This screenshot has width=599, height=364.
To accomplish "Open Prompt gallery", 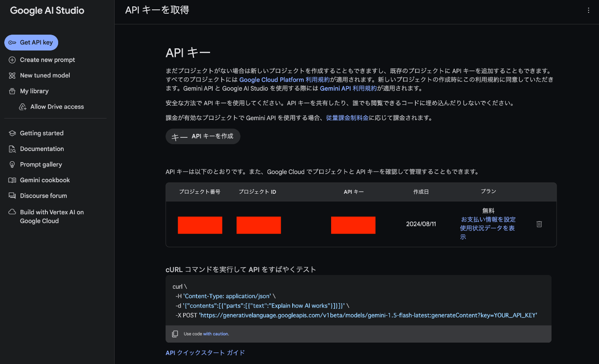I will tap(41, 165).
